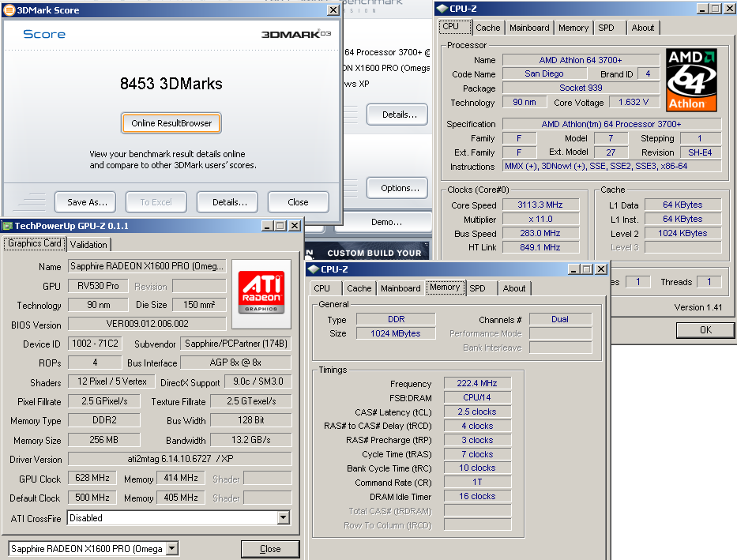Screen dimensions: 737x560
Task: Click the memory Size 1024 MBytes value
Action: [x=396, y=333]
